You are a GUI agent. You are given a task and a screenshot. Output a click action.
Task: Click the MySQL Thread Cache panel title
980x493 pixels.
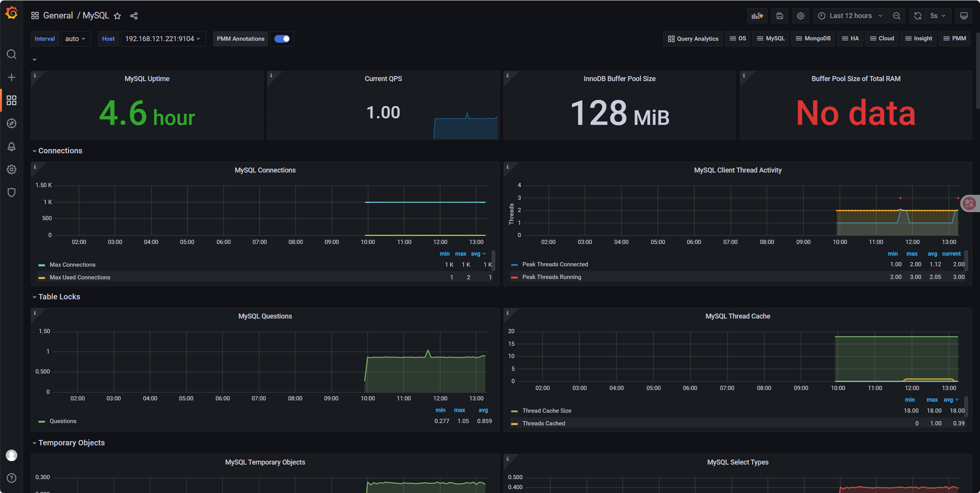(737, 316)
